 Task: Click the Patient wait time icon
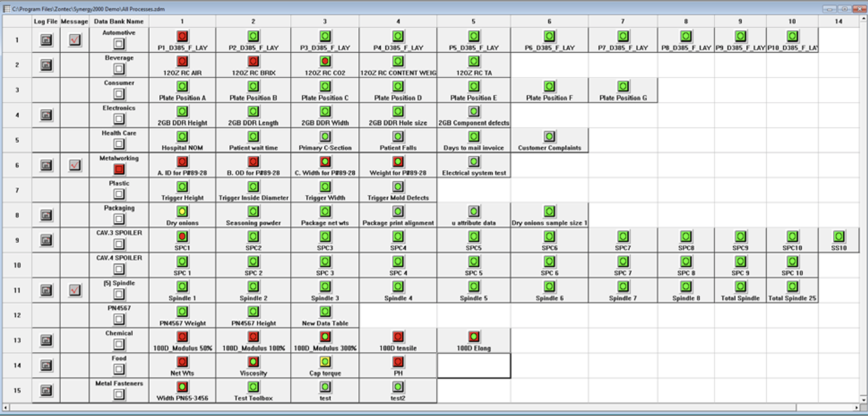(253, 136)
